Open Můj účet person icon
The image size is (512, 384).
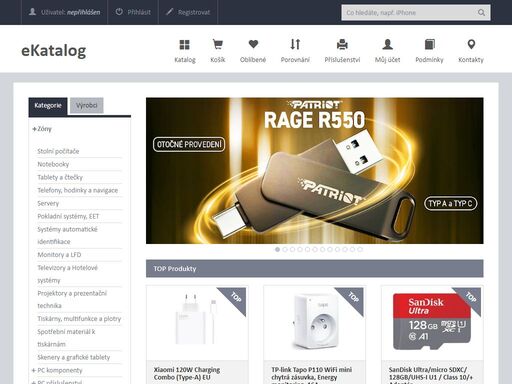pyautogui.click(x=387, y=44)
